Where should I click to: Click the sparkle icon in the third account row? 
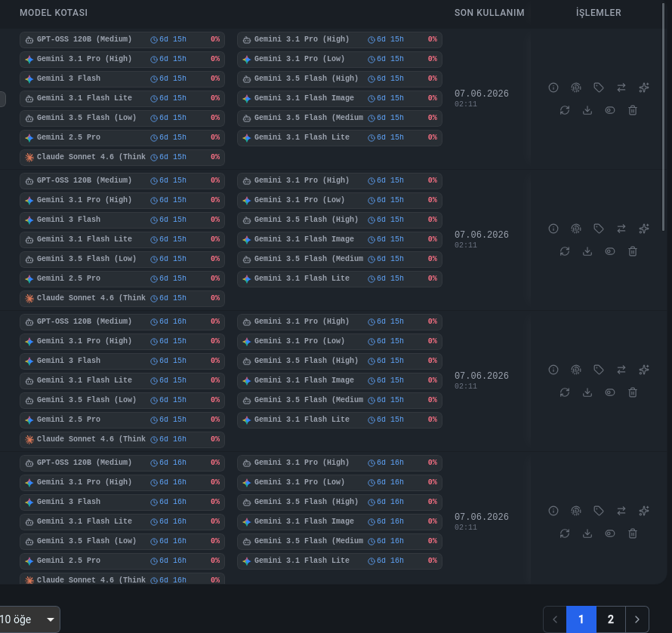click(x=644, y=370)
